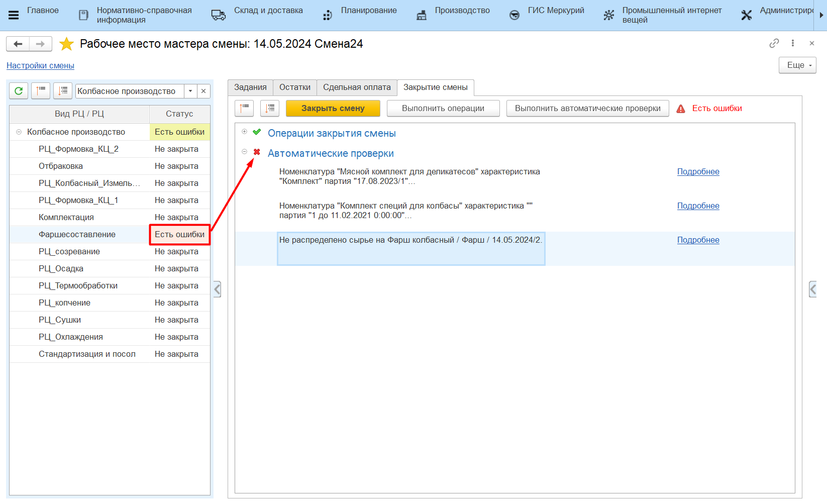
Task: Click the green refresh icon in left panel
Action: 19,91
